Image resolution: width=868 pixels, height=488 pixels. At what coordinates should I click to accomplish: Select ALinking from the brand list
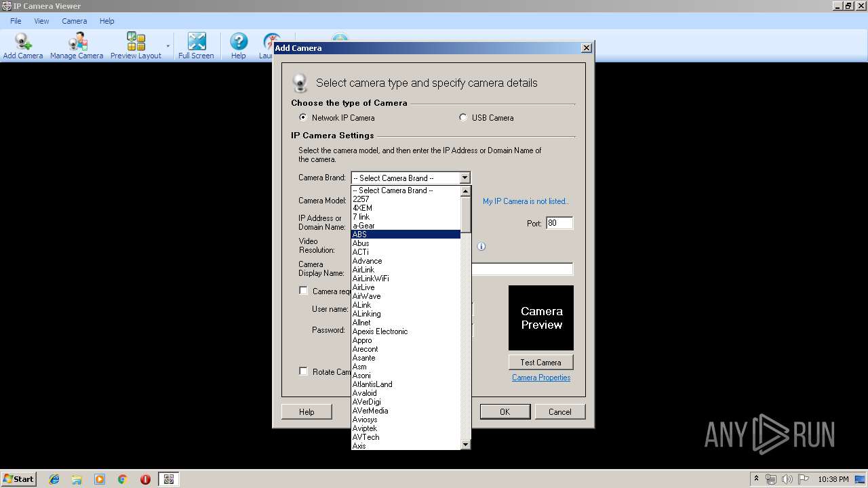point(406,314)
